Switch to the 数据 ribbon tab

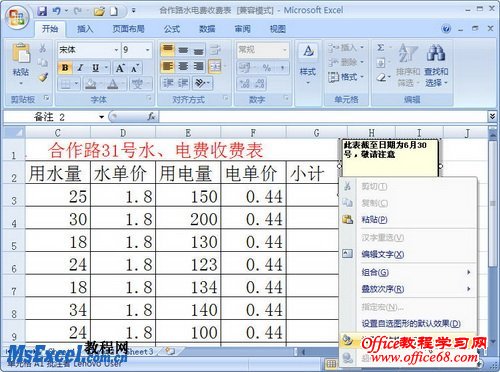point(207,29)
